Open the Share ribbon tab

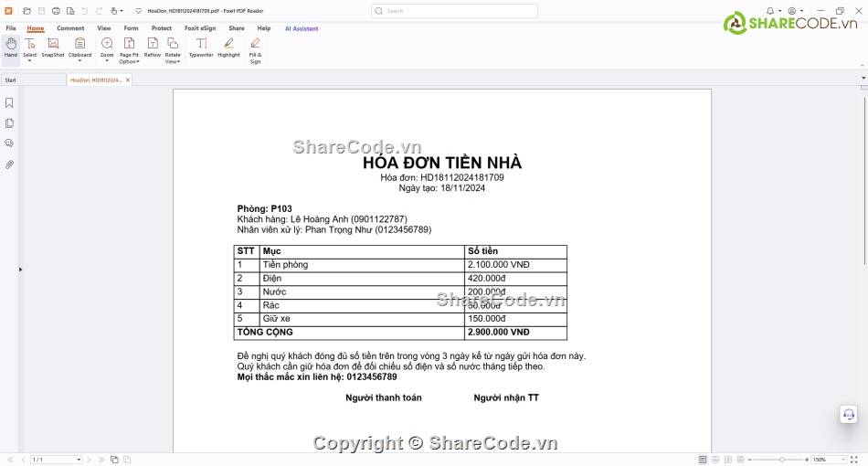(237, 28)
